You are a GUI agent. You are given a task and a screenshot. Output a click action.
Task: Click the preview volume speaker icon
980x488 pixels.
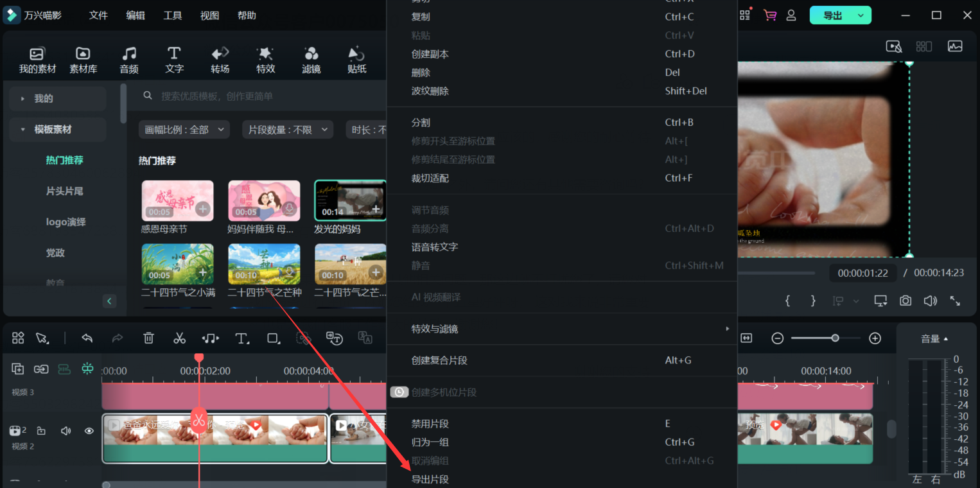pos(930,301)
